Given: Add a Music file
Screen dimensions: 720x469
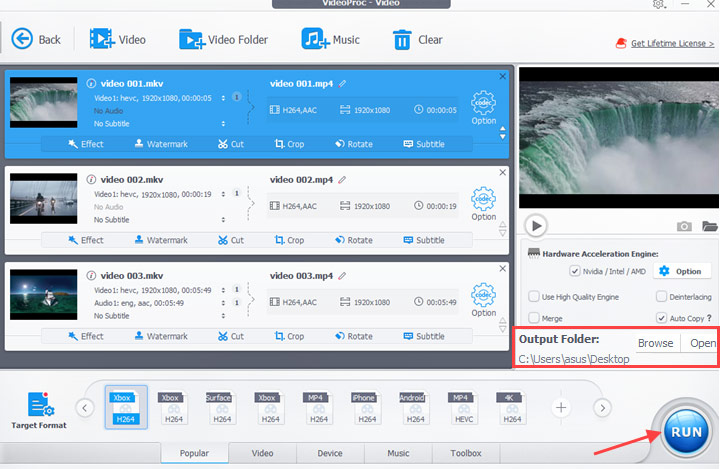Looking at the screenshot, I should pos(330,40).
